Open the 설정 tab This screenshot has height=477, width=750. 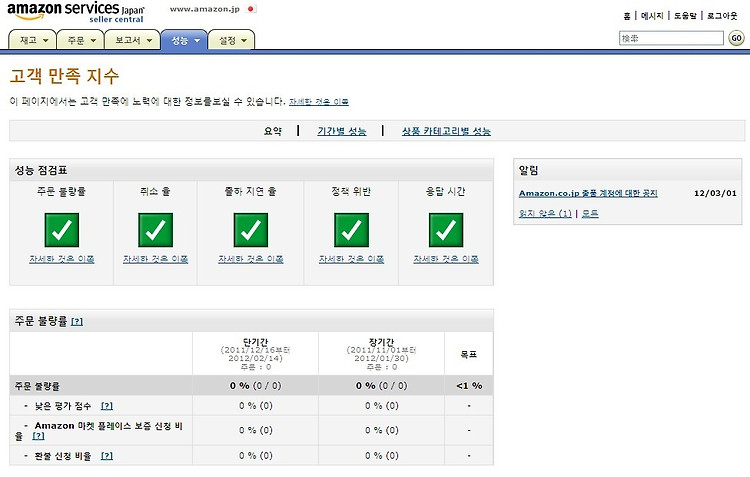pyautogui.click(x=232, y=40)
